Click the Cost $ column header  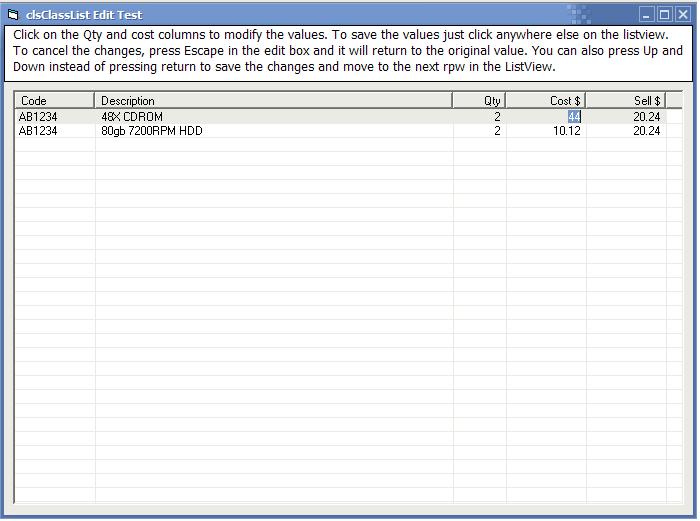pyautogui.click(x=546, y=100)
